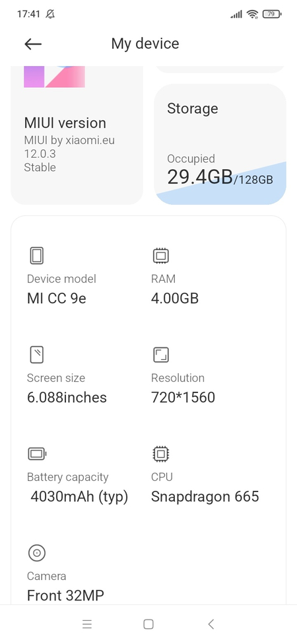This screenshot has width=297, height=644.
Task: Tap the Device model phone icon
Action: 36,256
